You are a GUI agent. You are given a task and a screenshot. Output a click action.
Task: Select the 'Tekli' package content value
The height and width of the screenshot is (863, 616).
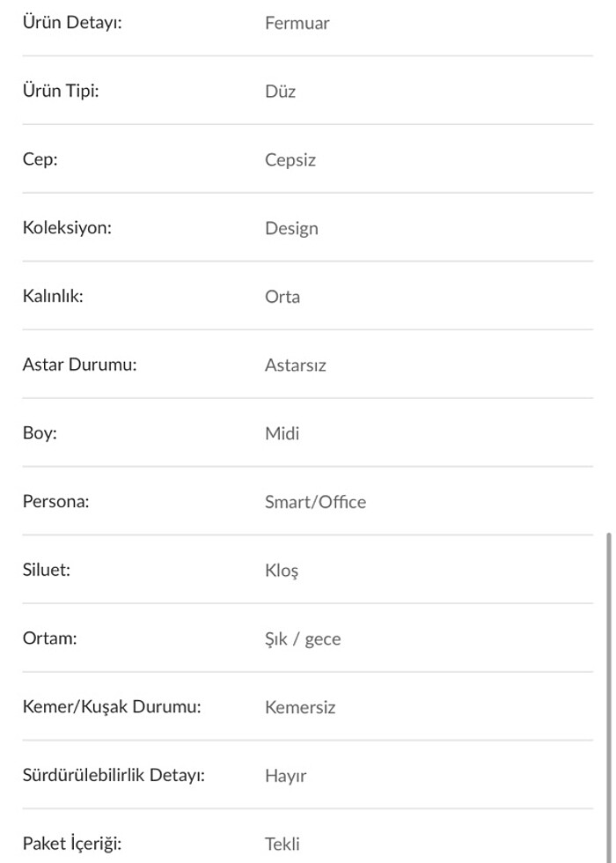click(282, 844)
